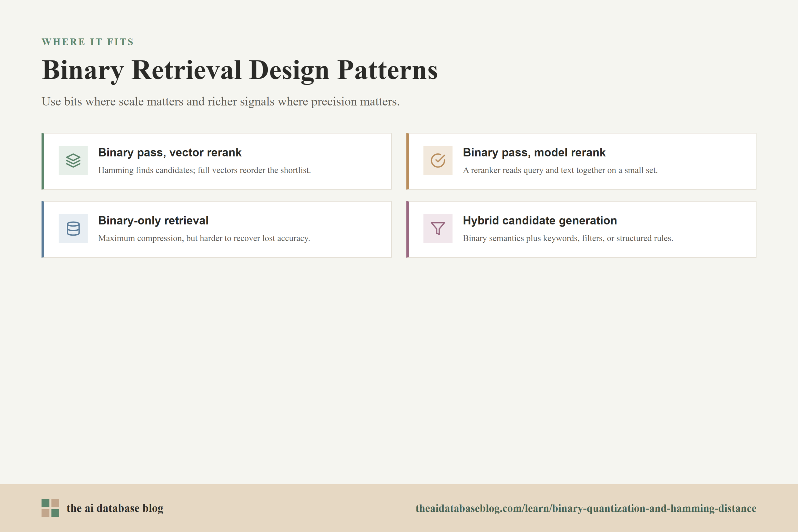The width and height of the screenshot is (798, 532).
Task: Click the 'Maximum compression' description text
Action: 204,238
